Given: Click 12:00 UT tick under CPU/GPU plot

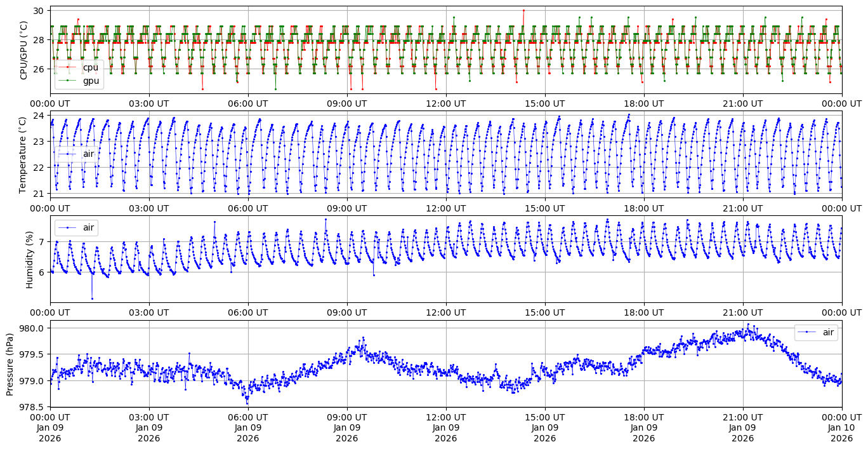Looking at the screenshot, I should point(445,104).
